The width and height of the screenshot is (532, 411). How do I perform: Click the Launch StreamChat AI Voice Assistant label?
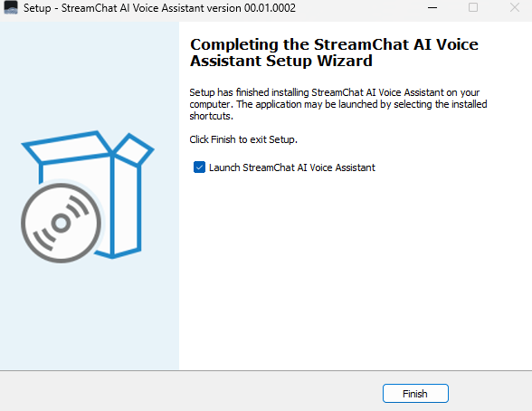tap(291, 167)
